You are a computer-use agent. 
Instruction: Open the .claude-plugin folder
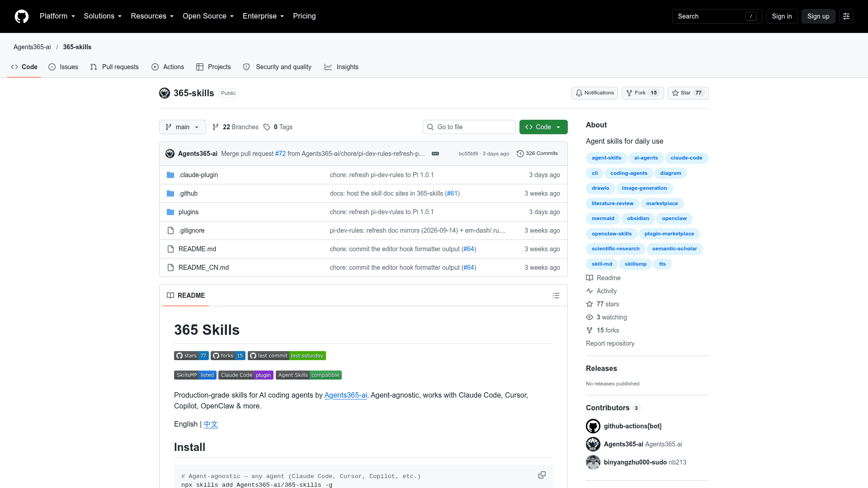[198, 175]
